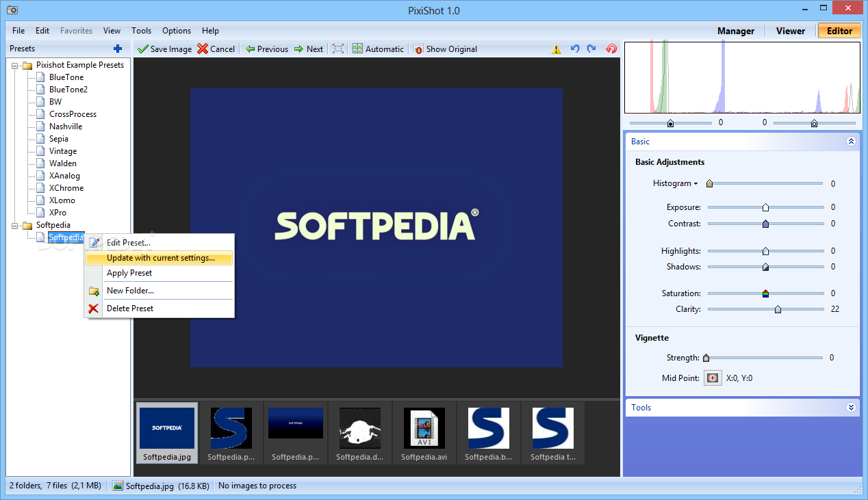Go to Previous image
868x500 pixels.
point(267,49)
